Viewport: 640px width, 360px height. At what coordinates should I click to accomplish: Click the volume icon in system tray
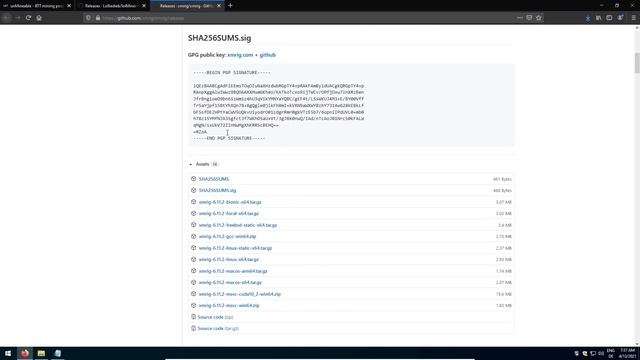(x=601, y=353)
